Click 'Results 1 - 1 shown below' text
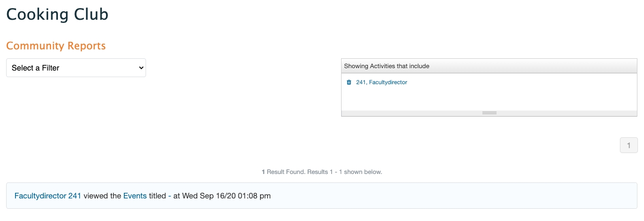This screenshot has width=644, height=221. pos(344,172)
